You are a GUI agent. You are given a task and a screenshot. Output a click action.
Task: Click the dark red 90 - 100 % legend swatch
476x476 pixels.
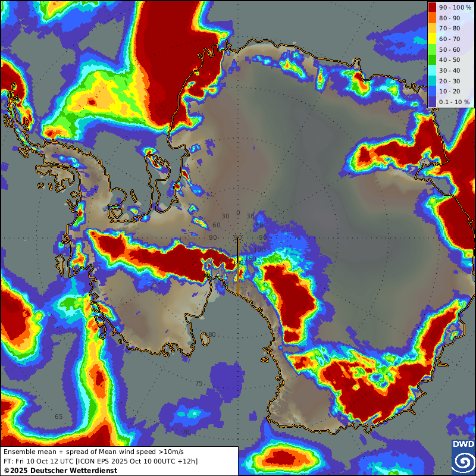(x=434, y=7)
